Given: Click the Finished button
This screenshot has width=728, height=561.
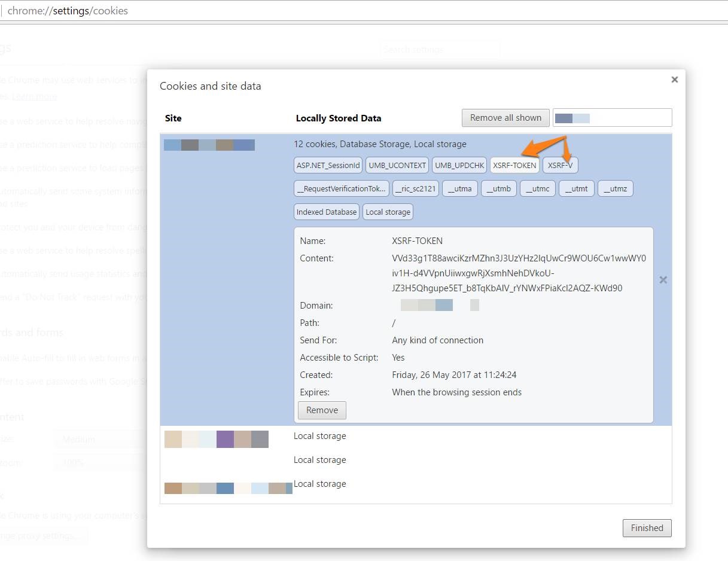Looking at the screenshot, I should 647,528.
